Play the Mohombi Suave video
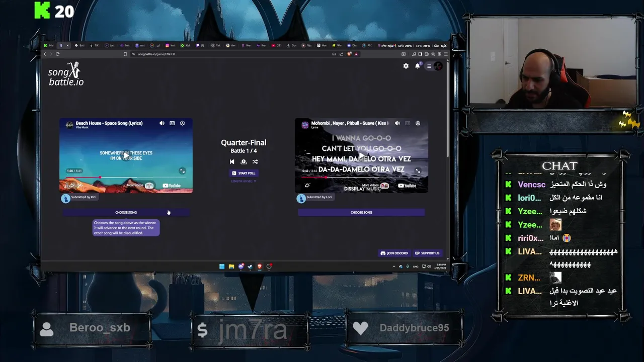Viewport: 644px width, 362px height. click(x=361, y=155)
